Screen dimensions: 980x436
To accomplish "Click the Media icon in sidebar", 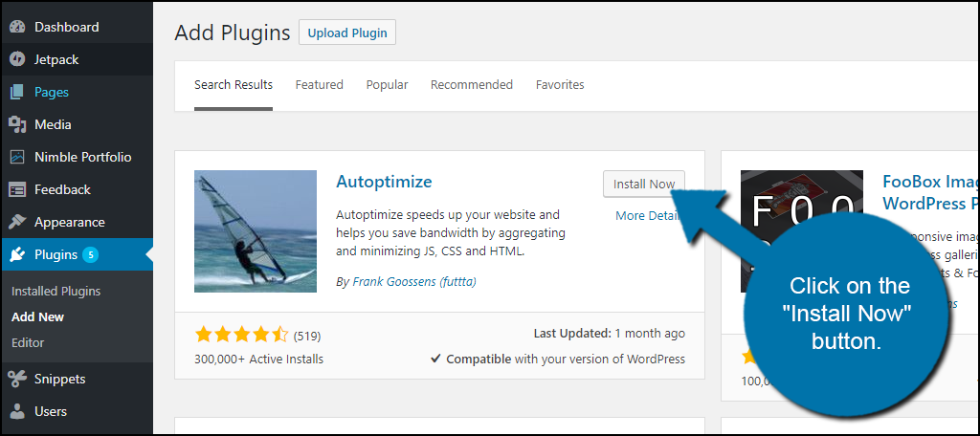I will (17, 124).
